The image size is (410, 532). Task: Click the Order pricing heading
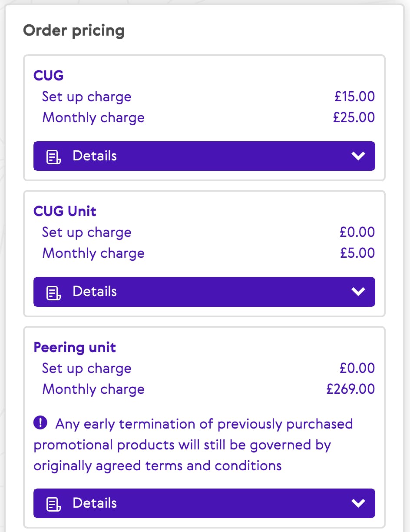click(x=74, y=31)
